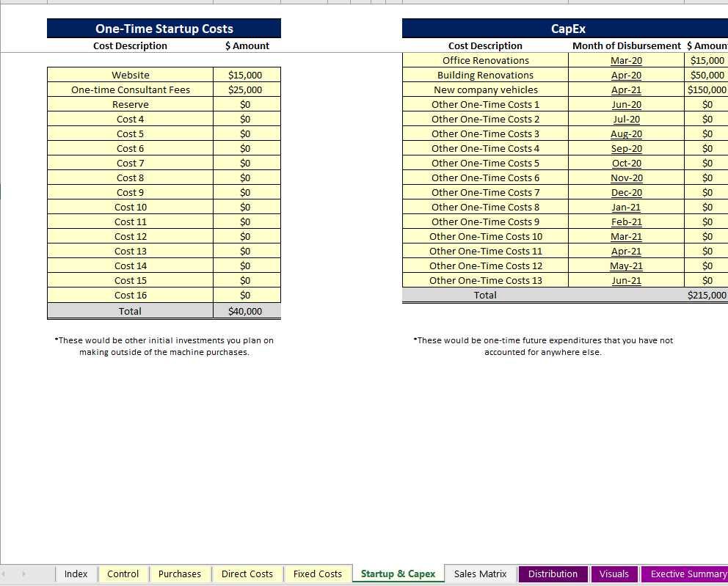Select the Building Renovations cell
This screenshot has height=586, width=728.
coord(485,75)
